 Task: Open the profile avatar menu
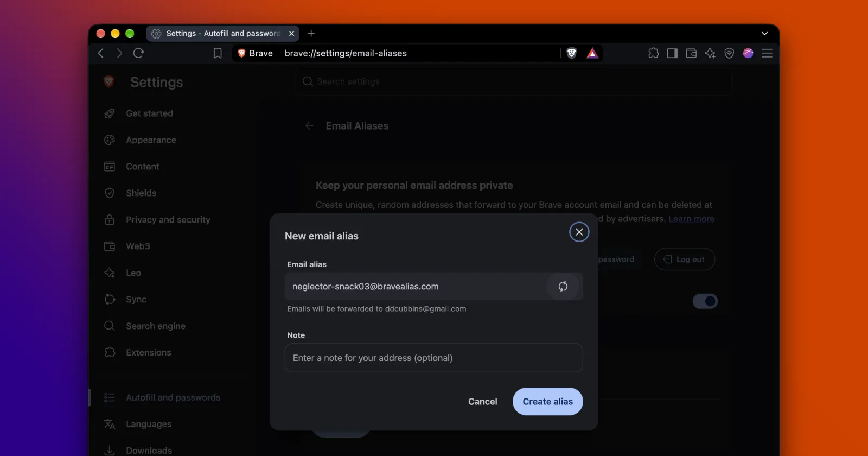tap(748, 53)
